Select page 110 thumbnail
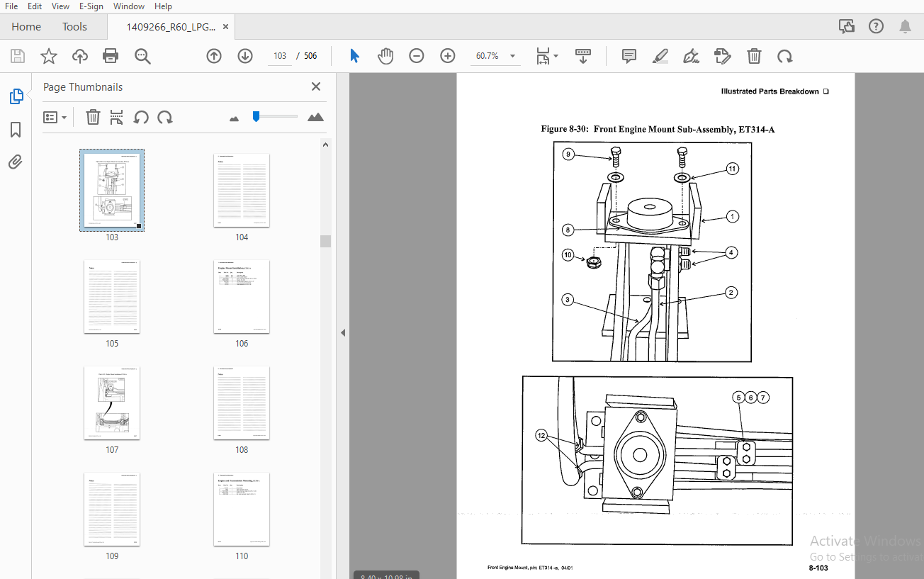The width and height of the screenshot is (924, 579). coord(242,509)
